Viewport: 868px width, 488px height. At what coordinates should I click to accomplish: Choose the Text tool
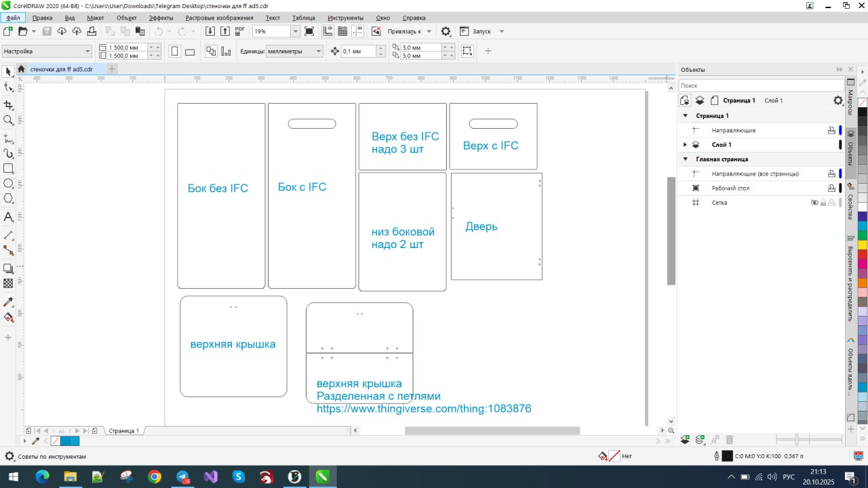(9, 217)
